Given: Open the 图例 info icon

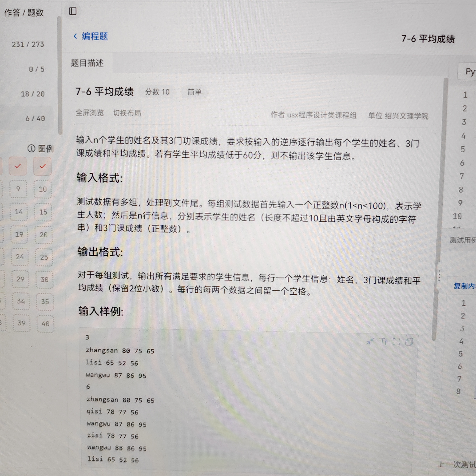Looking at the screenshot, I should pos(31,148).
